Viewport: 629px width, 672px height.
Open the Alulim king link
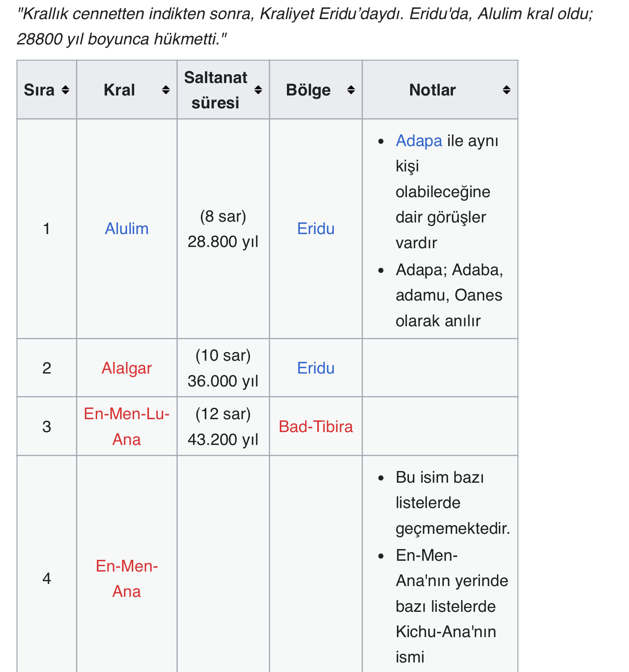click(127, 229)
